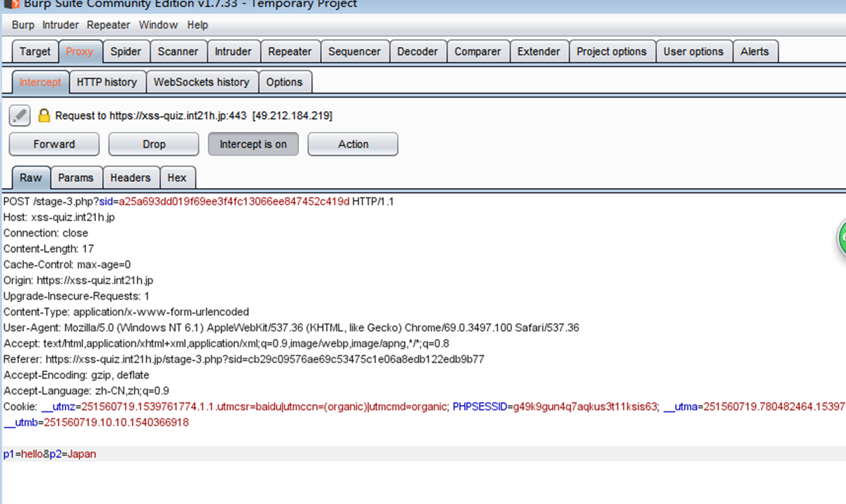Click the pencil comment icon beside request info
Screen dimensions: 846x504
(x=20, y=115)
